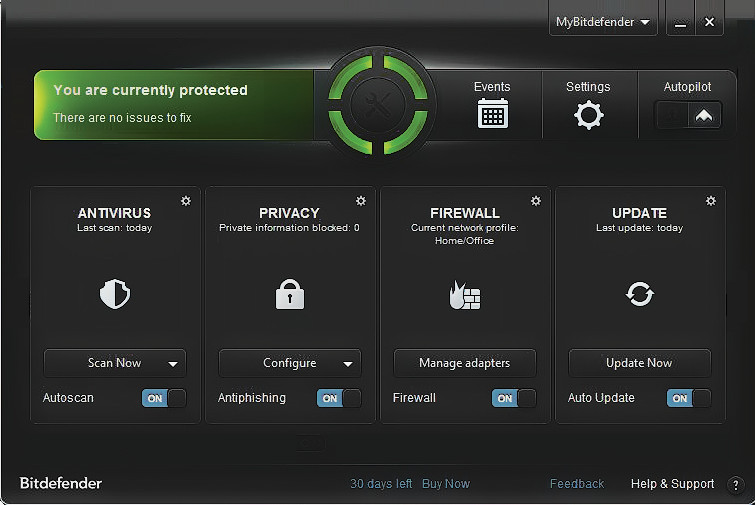Click the Update refresh arrows icon

coord(639,294)
